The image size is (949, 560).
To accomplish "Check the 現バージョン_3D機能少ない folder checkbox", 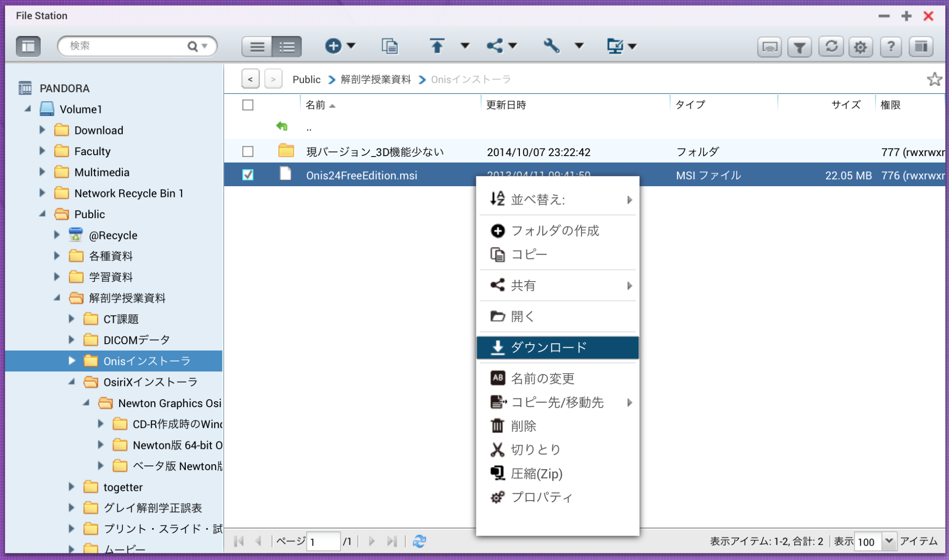I will click(x=248, y=151).
